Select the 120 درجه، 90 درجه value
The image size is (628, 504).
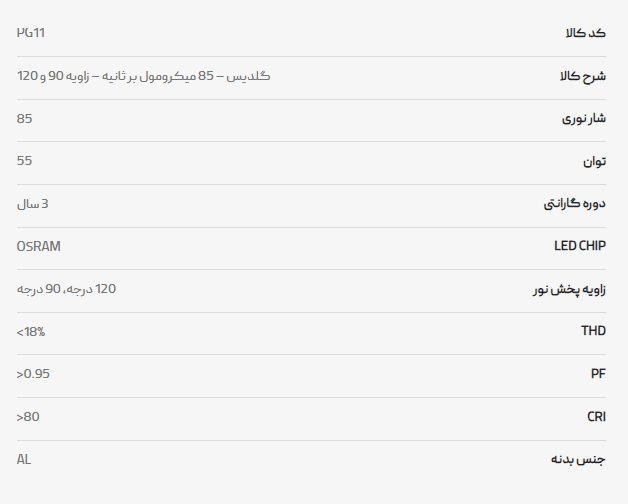[x=66, y=289]
